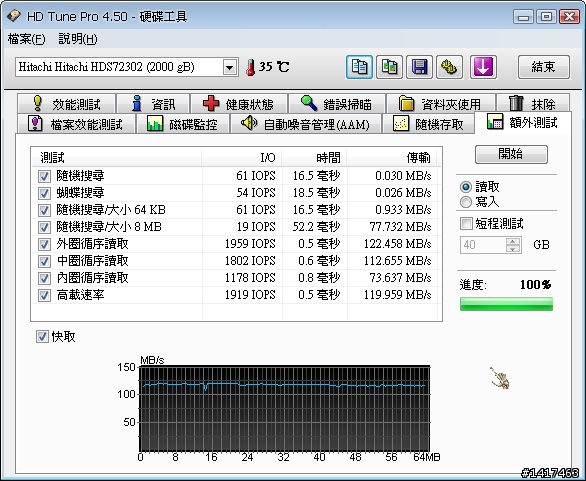This screenshot has width=586, height=481.
Task: Select the 讀取 read radio button
Action: [466, 186]
